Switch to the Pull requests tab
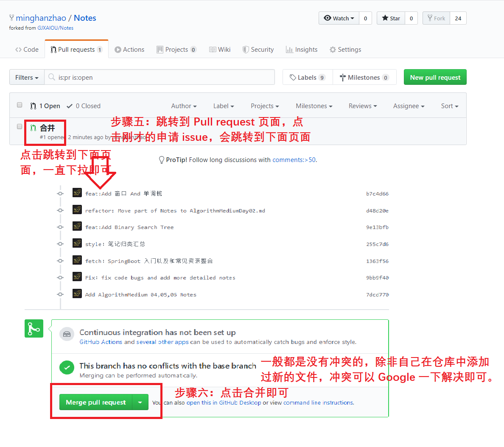The width and height of the screenshot is (504, 447). point(76,50)
